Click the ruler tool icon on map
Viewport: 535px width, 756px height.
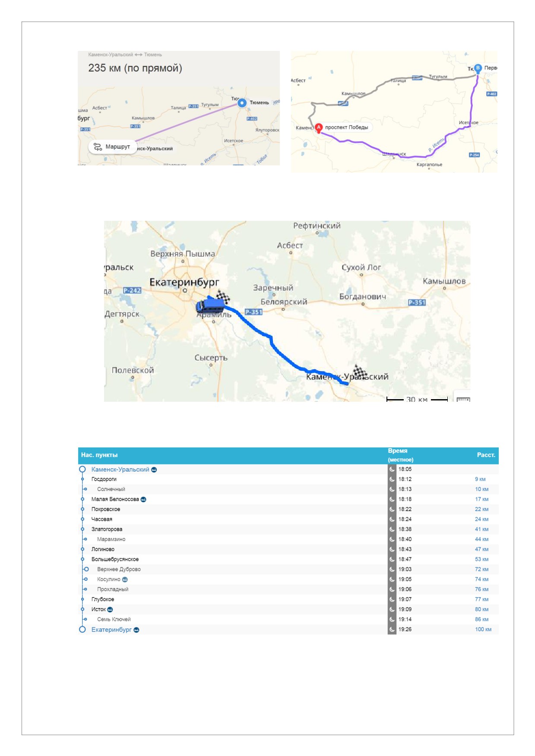coord(463,400)
